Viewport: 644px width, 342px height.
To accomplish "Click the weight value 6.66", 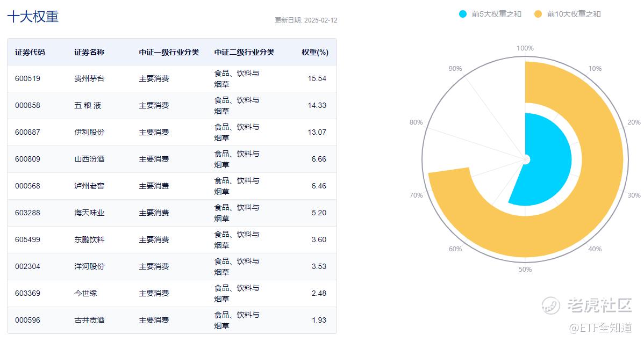I will tap(319, 159).
